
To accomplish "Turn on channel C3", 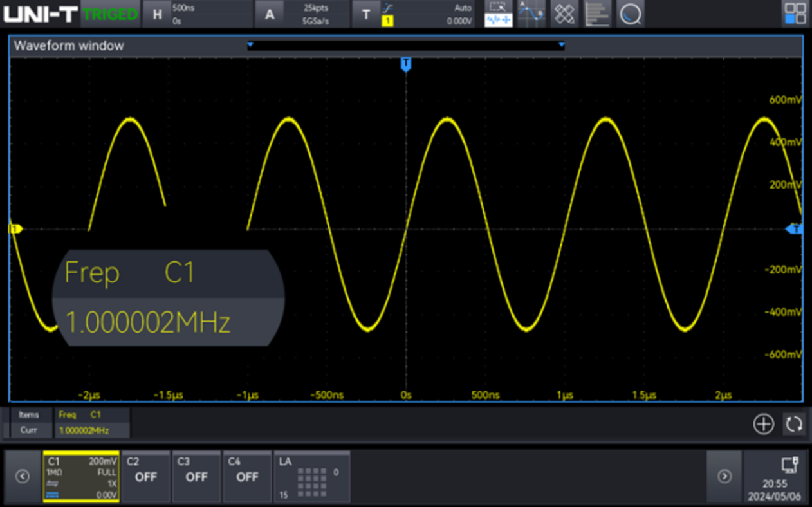I will coord(197,477).
